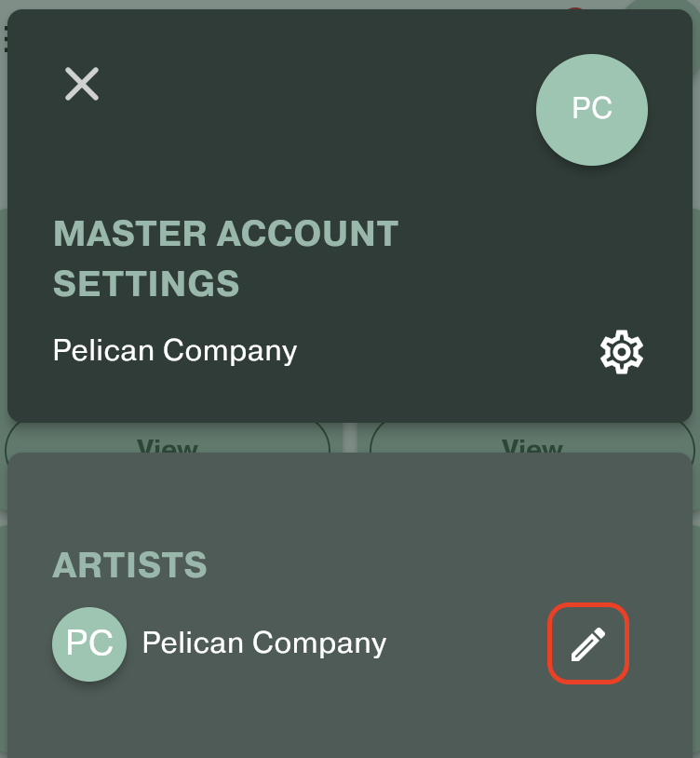Edit the Pelican Company artist
700x758 pixels.
pyautogui.click(x=587, y=643)
